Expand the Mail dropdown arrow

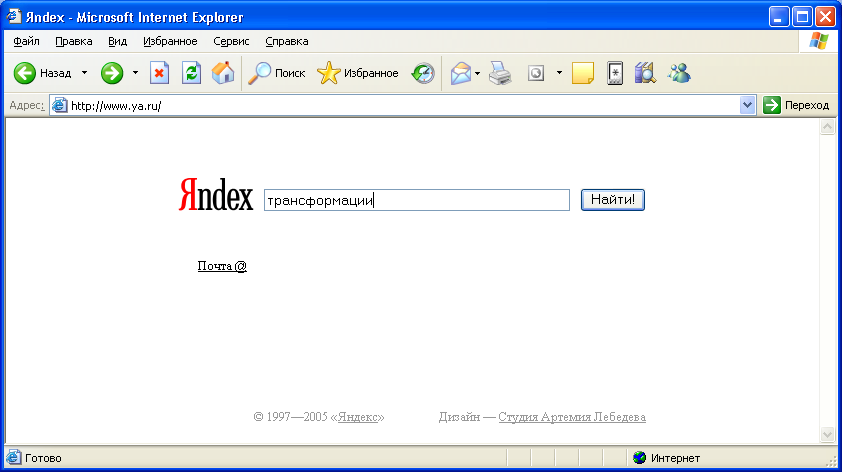point(477,73)
